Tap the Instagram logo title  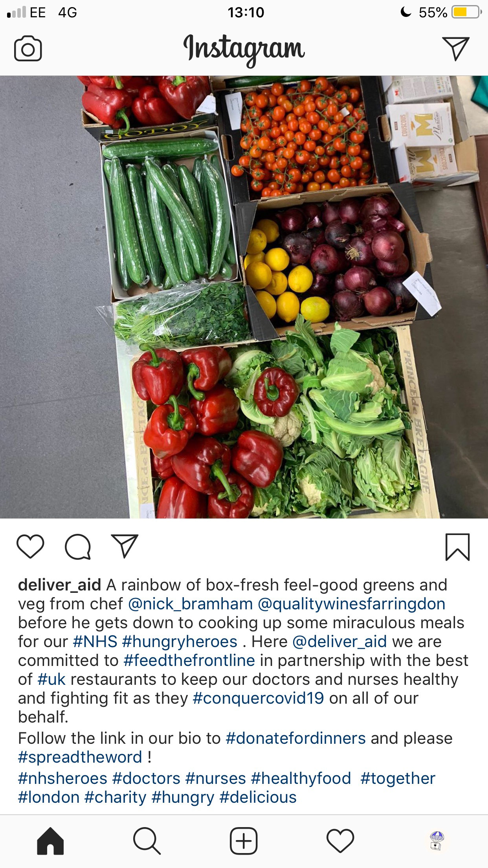click(244, 50)
